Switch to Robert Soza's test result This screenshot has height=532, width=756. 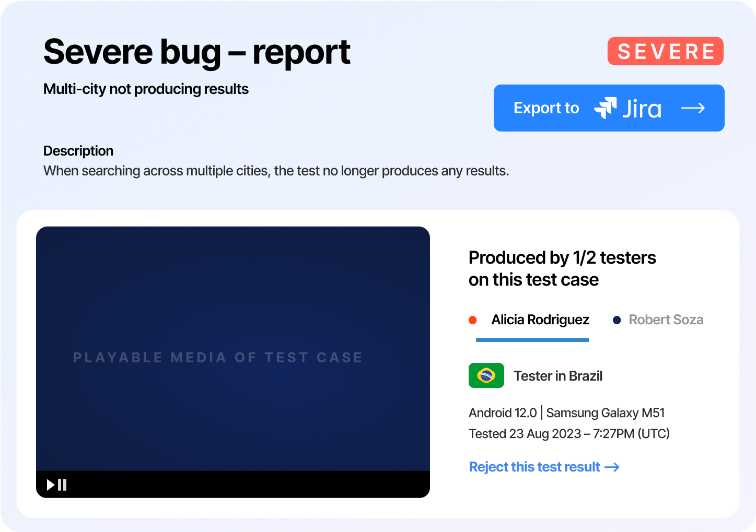click(x=666, y=320)
